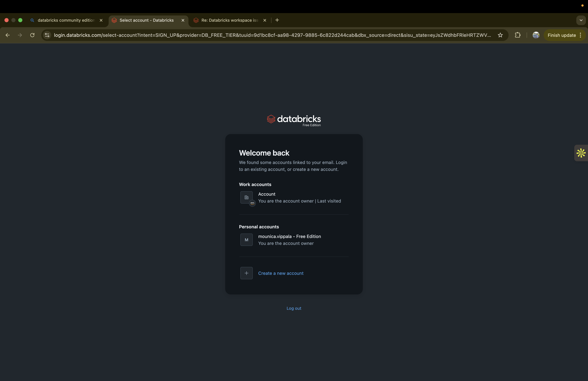The image size is (588, 381).
Task: Click Finish update button
Action: (x=562, y=35)
